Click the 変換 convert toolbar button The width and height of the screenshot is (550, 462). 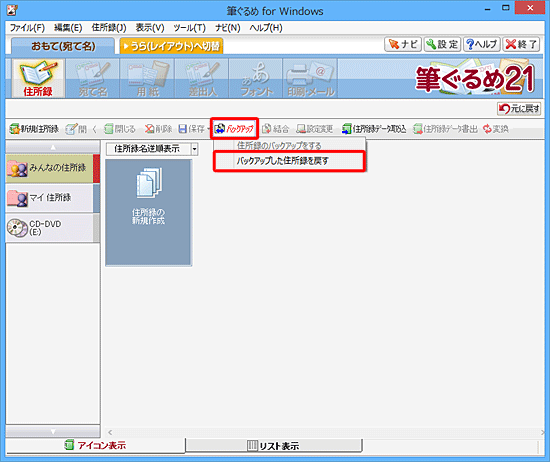496,129
